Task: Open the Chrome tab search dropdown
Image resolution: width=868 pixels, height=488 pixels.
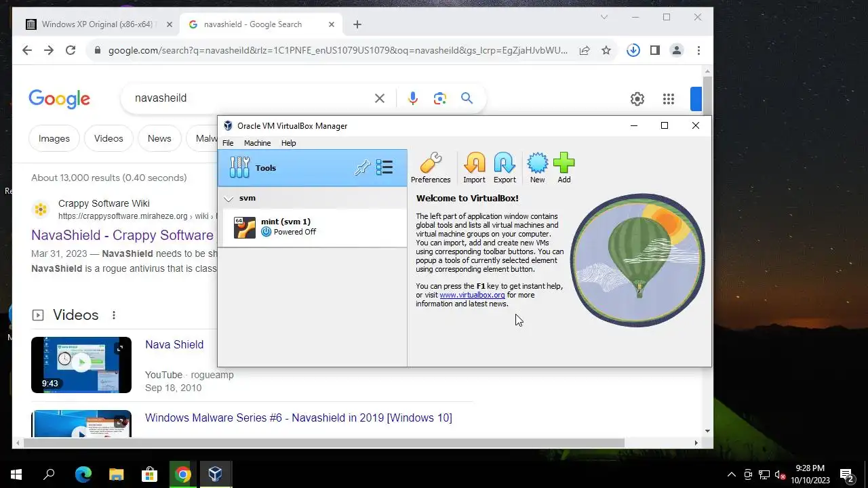Action: click(604, 17)
